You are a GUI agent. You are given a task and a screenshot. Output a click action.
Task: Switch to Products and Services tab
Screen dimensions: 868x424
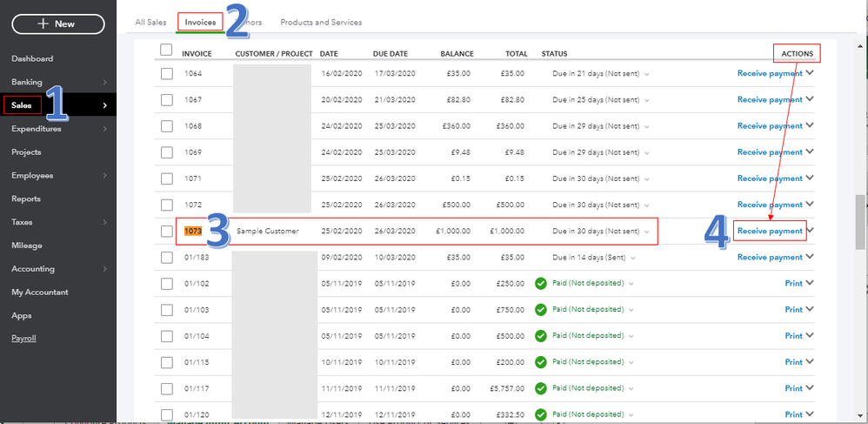pos(321,22)
